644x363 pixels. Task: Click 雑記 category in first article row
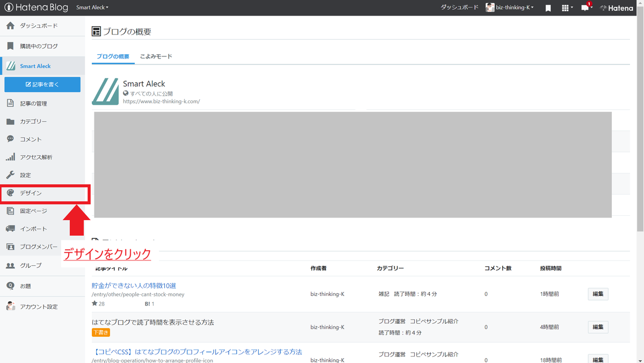click(384, 294)
